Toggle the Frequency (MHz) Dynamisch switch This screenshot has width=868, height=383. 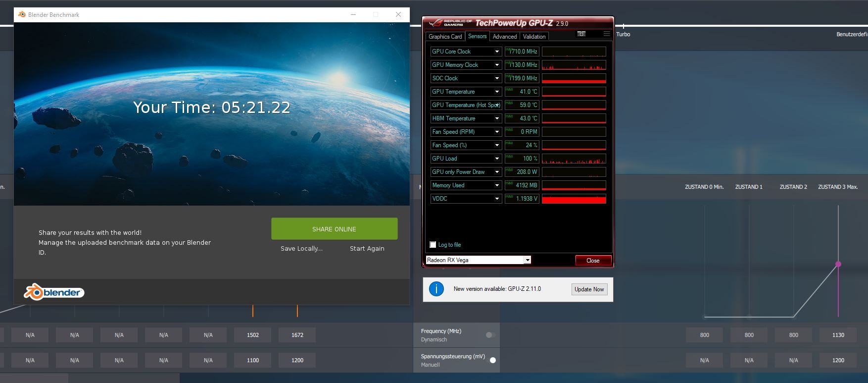pyautogui.click(x=490, y=335)
